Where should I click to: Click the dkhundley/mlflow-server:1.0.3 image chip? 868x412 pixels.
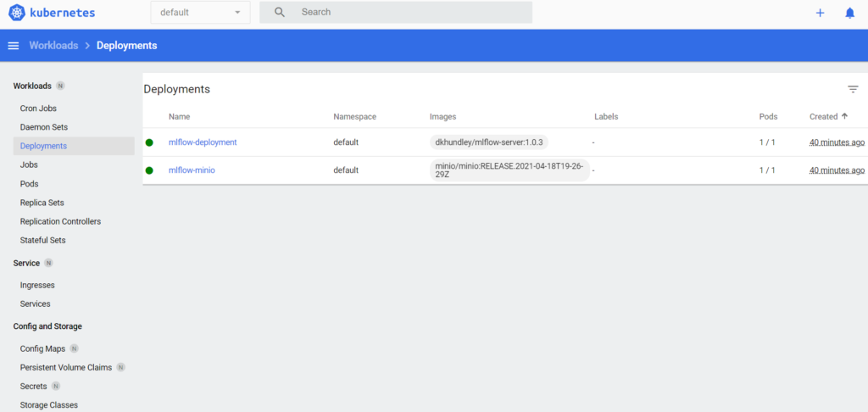click(489, 142)
